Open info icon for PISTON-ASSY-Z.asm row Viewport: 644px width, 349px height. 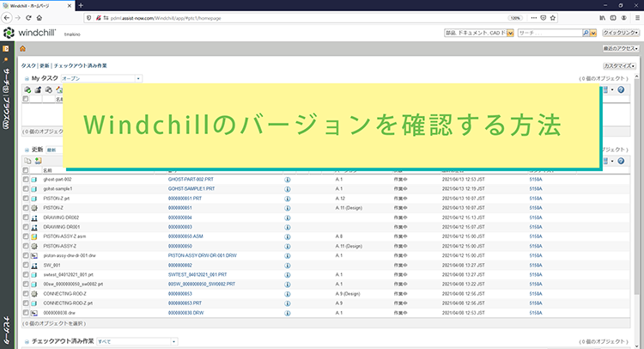(x=288, y=236)
